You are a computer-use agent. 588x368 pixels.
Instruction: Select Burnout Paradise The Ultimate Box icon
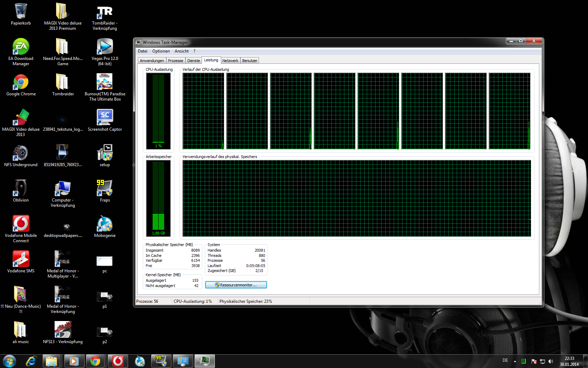(105, 87)
